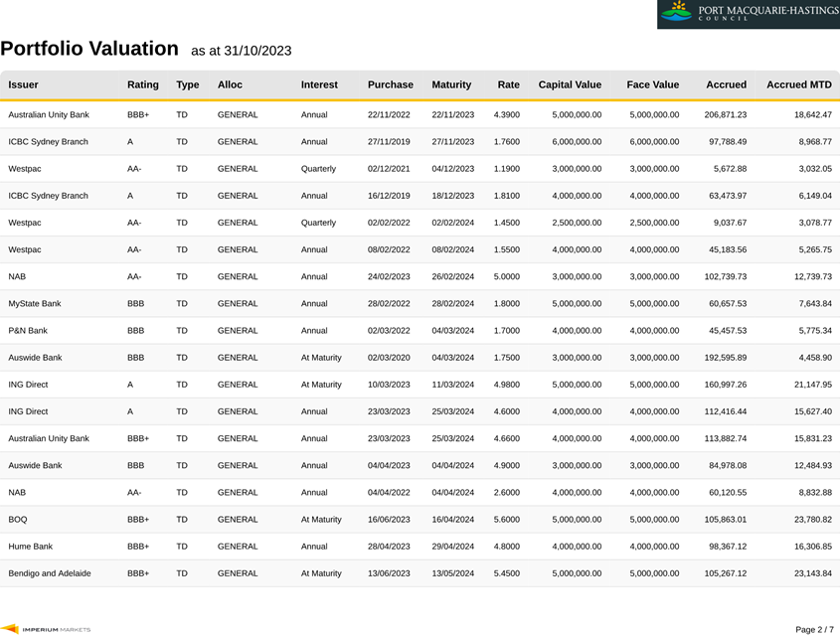Select the Accrued MTD column header
Viewport: 840px width, 637px height.
(x=799, y=84)
